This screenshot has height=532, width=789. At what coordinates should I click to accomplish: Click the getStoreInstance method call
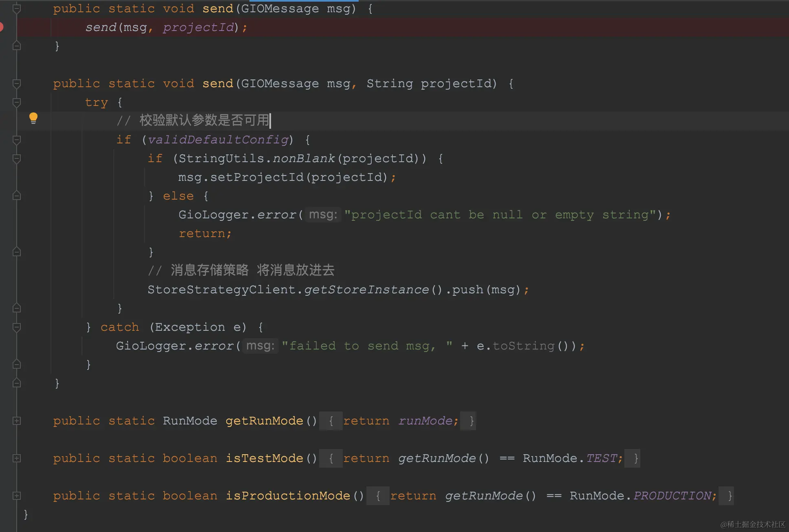(366, 290)
